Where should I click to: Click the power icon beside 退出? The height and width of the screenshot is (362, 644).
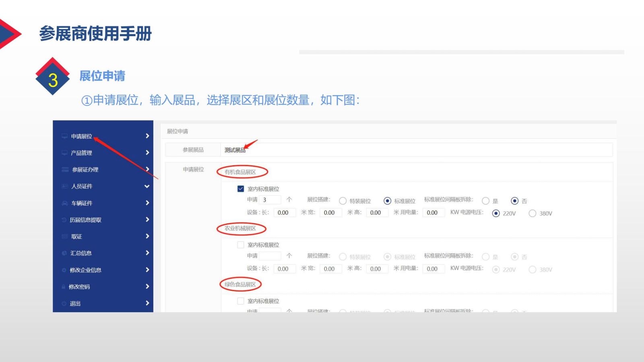[64, 304]
